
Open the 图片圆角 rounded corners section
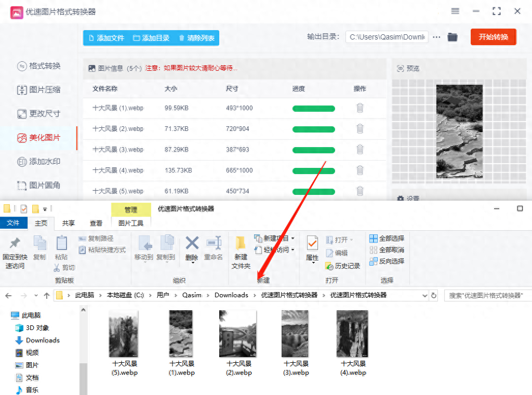pos(38,185)
